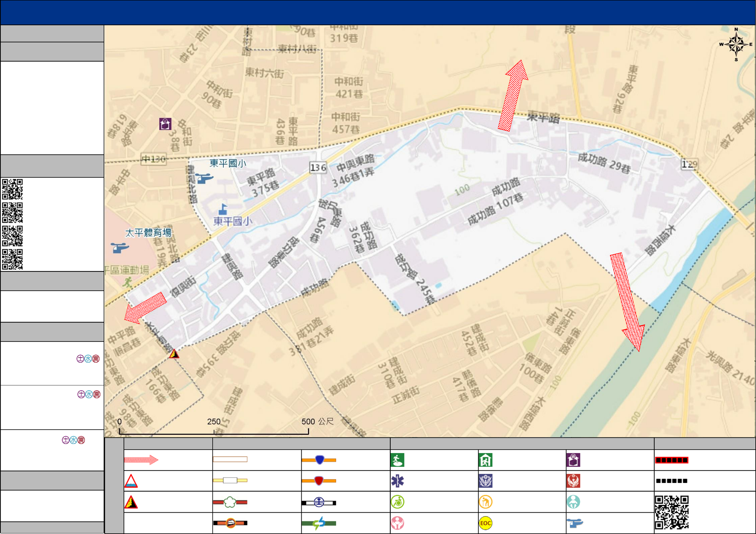
Task: Click the blue star-of-life medical icon
Action: (397, 481)
